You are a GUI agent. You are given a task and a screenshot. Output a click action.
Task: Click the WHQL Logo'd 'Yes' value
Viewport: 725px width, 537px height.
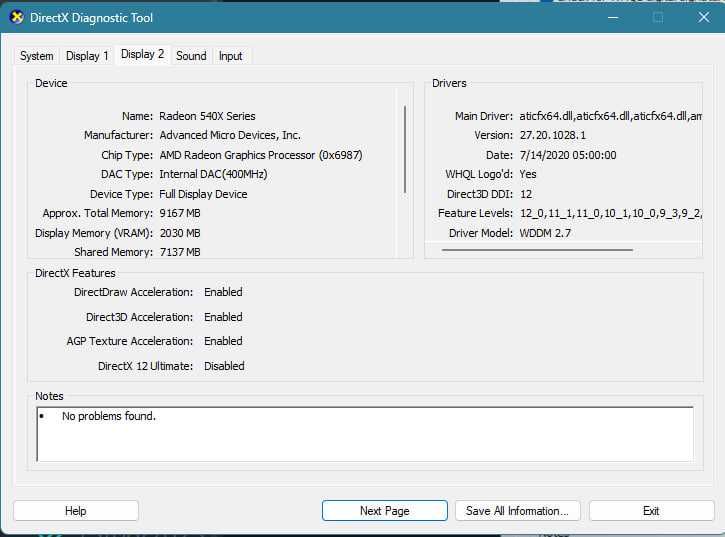528,174
